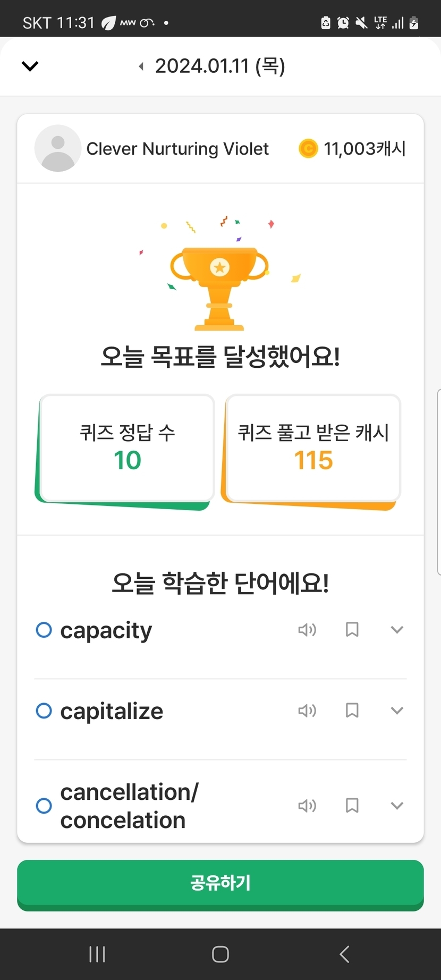Screen dimensions: 441x980
Task: Play pronunciation audio for cancellation/concelation
Action: (x=307, y=806)
